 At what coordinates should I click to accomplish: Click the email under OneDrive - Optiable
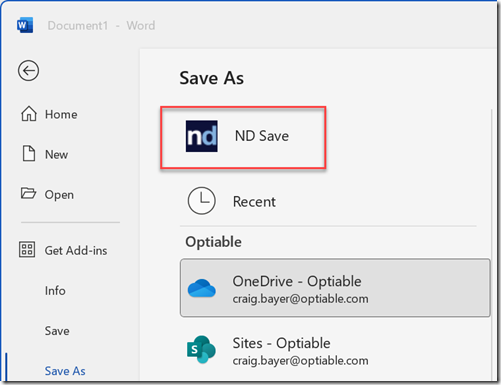click(x=300, y=299)
